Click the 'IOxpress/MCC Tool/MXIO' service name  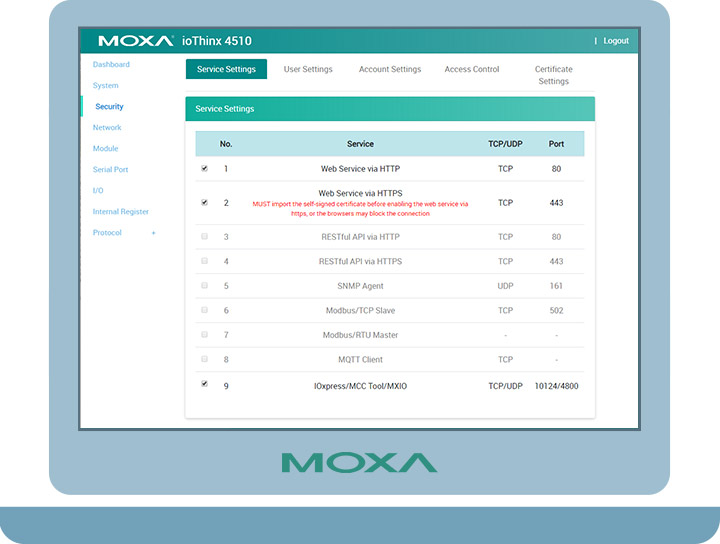coord(360,386)
